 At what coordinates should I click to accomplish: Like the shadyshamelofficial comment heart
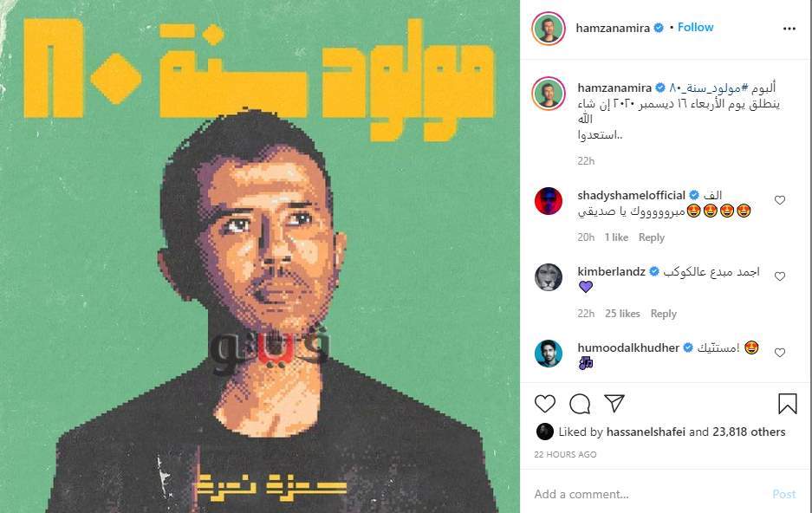pyautogui.click(x=780, y=200)
